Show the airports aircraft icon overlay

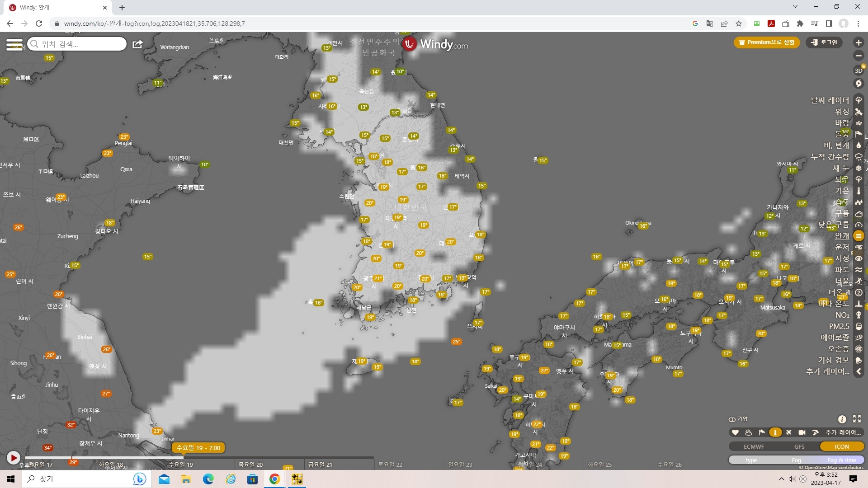click(x=788, y=432)
